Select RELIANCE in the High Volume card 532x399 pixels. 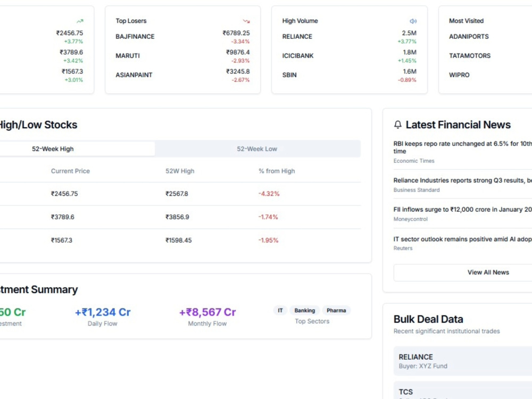[297, 37]
